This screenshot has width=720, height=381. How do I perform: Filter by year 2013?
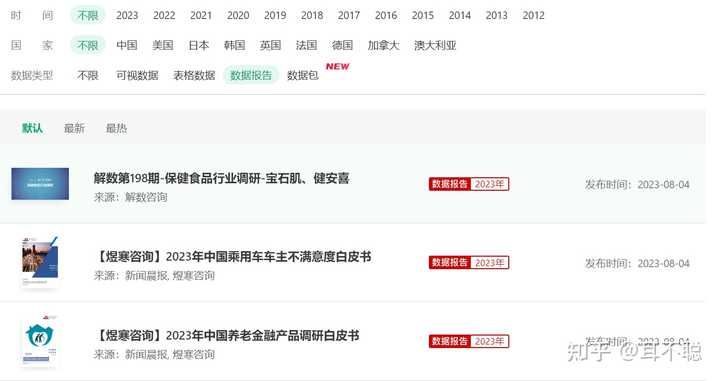pyautogui.click(x=497, y=15)
